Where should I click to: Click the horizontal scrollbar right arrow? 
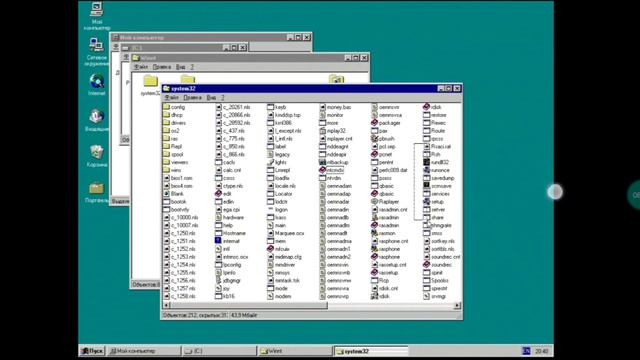pyautogui.click(x=457, y=305)
